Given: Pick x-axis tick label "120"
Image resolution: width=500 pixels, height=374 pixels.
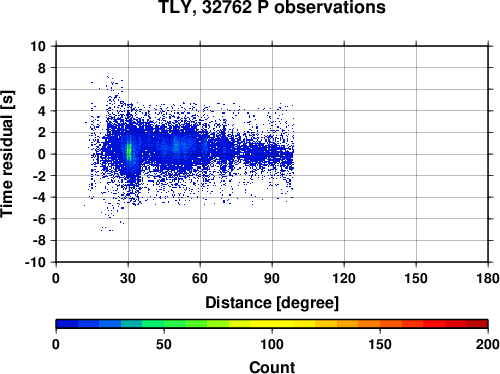Looking at the screenshot, I should (344, 278).
